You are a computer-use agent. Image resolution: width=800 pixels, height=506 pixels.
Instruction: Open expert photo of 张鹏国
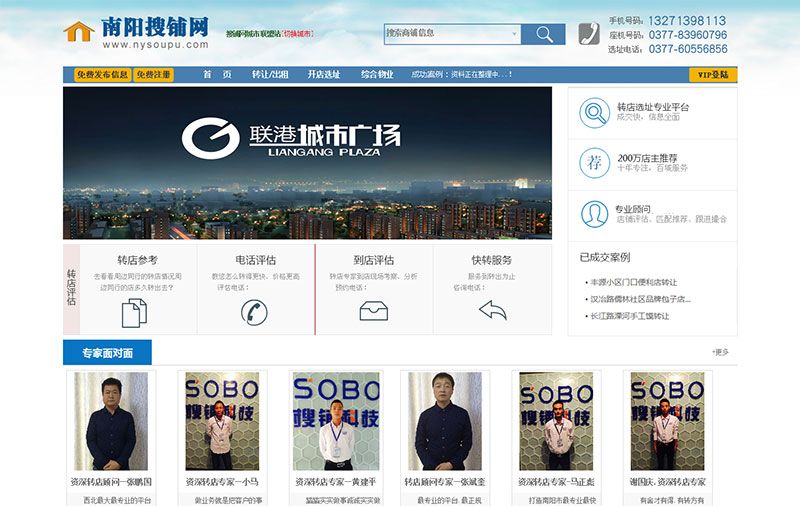pos(111,421)
